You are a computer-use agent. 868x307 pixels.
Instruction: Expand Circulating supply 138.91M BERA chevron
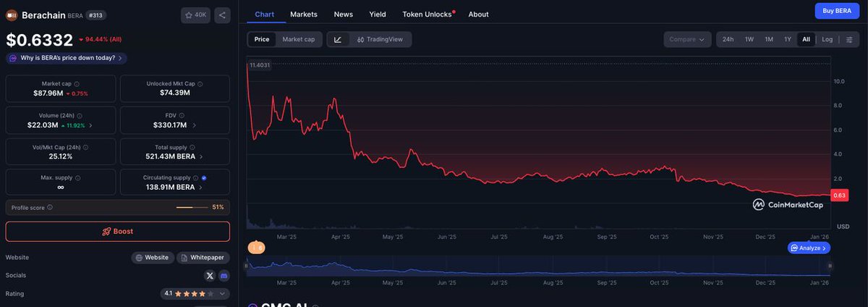click(x=201, y=187)
